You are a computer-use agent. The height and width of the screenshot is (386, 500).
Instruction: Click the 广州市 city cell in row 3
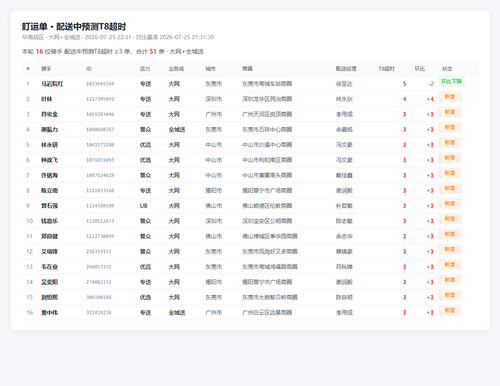(214, 114)
